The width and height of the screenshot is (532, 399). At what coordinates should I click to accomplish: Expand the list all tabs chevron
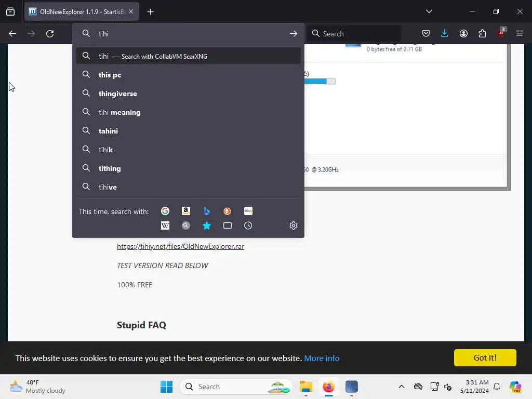pos(429,11)
